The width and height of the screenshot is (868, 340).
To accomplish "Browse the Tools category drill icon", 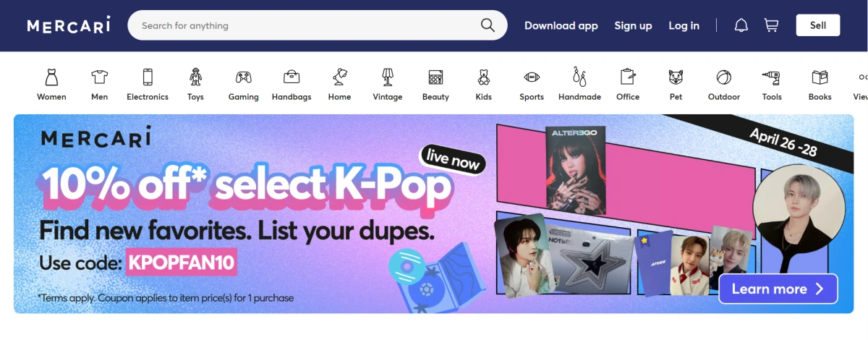I will click(771, 77).
